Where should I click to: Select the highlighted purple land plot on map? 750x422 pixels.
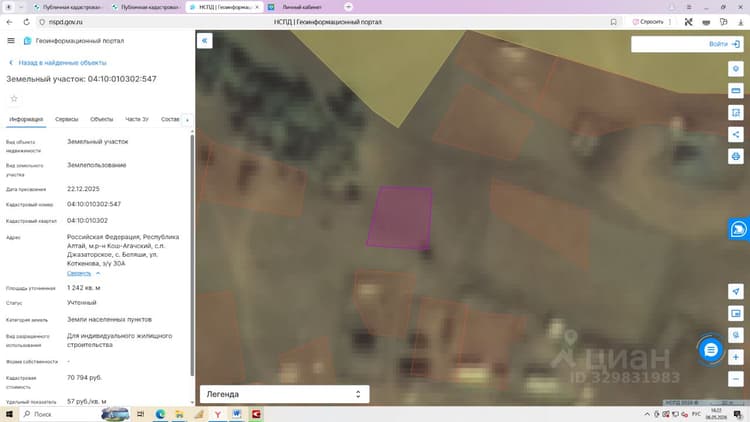coord(400,218)
